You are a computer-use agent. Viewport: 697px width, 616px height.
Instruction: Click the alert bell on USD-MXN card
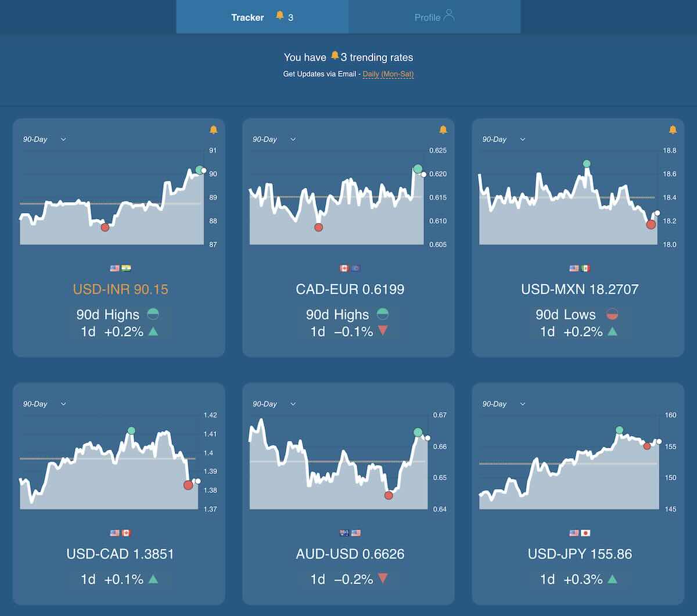[673, 129]
